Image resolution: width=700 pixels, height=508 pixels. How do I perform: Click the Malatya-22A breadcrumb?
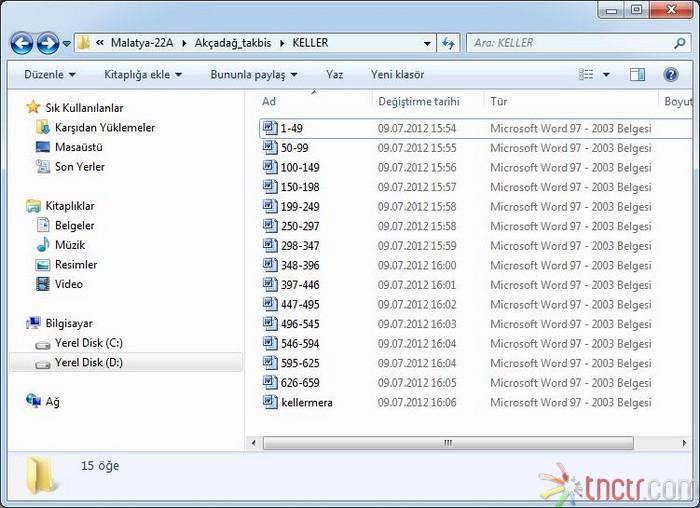(x=142, y=43)
